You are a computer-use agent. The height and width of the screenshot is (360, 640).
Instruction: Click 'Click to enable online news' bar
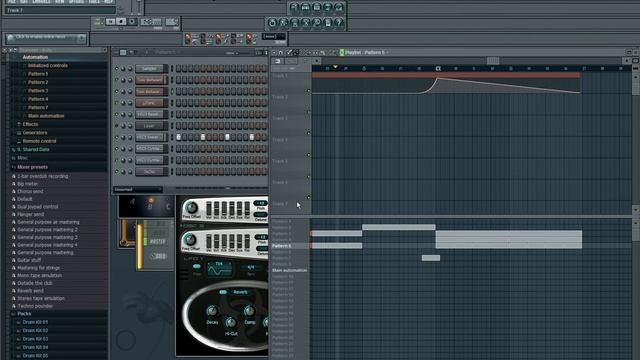point(46,38)
